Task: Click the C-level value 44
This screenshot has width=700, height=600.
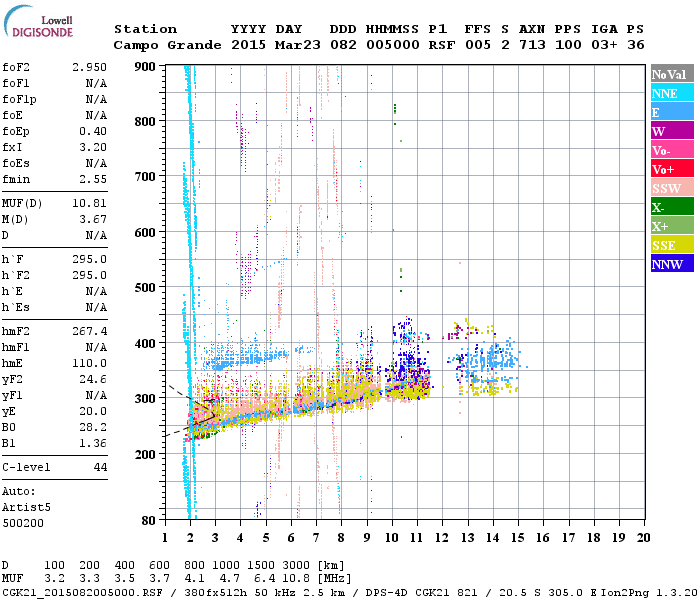Action: [x=100, y=467]
